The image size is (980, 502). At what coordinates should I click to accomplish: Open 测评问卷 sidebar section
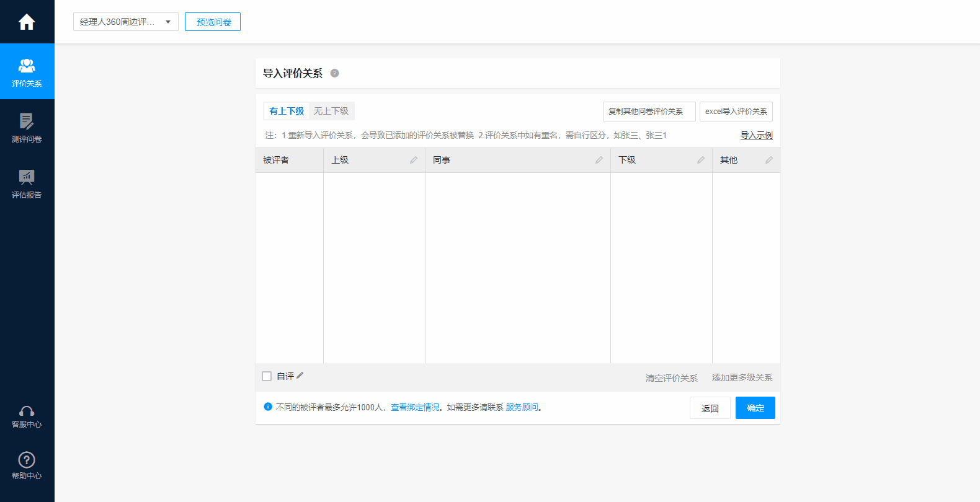pos(27,127)
